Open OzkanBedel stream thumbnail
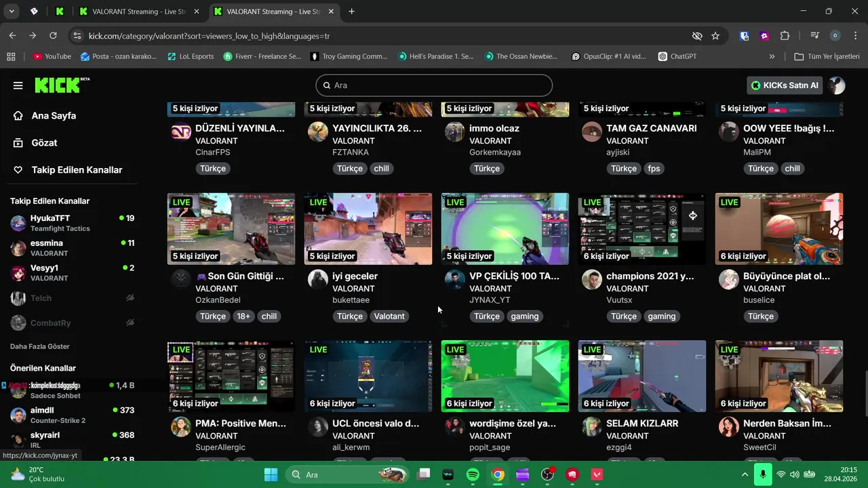 [231, 229]
